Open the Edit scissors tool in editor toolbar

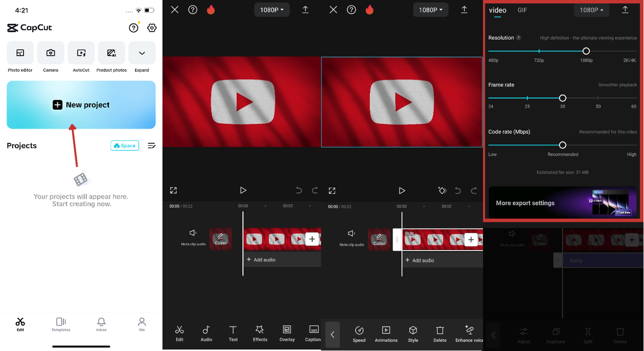tap(180, 333)
